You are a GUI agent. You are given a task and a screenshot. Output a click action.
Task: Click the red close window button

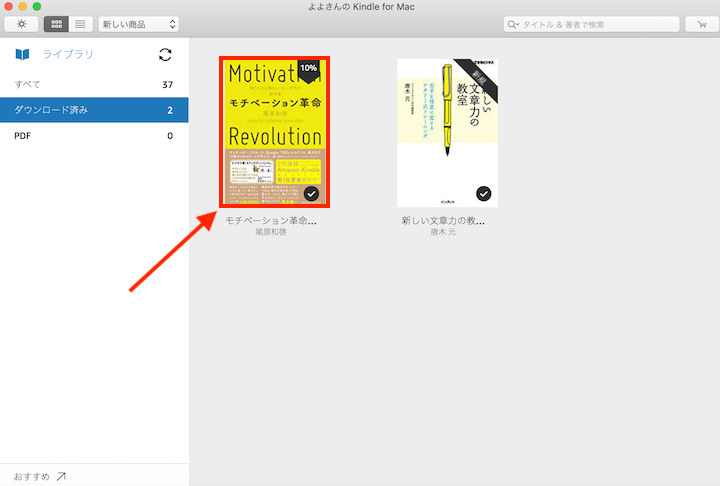tap(8, 6)
